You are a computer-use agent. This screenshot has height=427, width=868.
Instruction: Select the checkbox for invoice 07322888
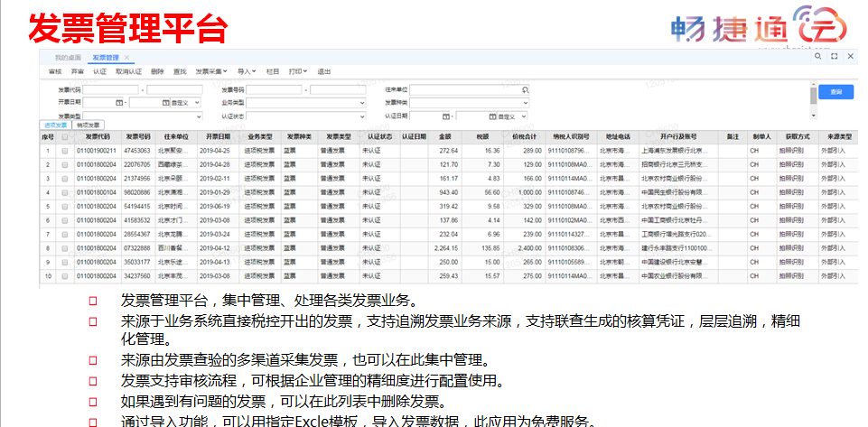(x=64, y=247)
